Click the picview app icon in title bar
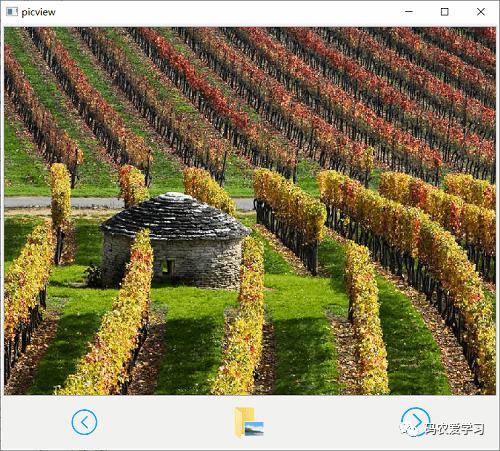500x451 pixels. 12,12
